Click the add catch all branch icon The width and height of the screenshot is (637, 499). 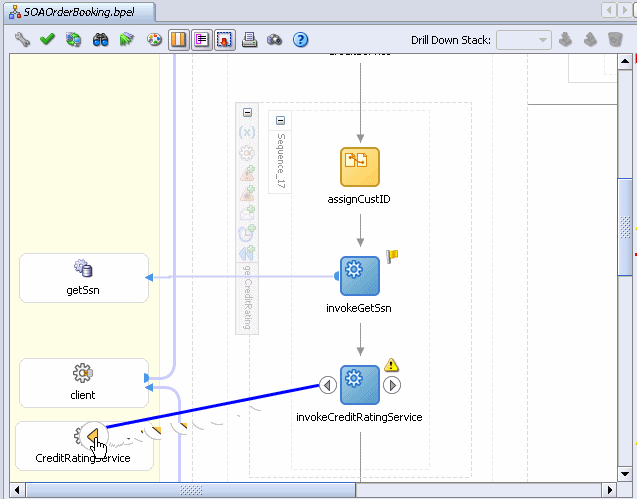247,193
